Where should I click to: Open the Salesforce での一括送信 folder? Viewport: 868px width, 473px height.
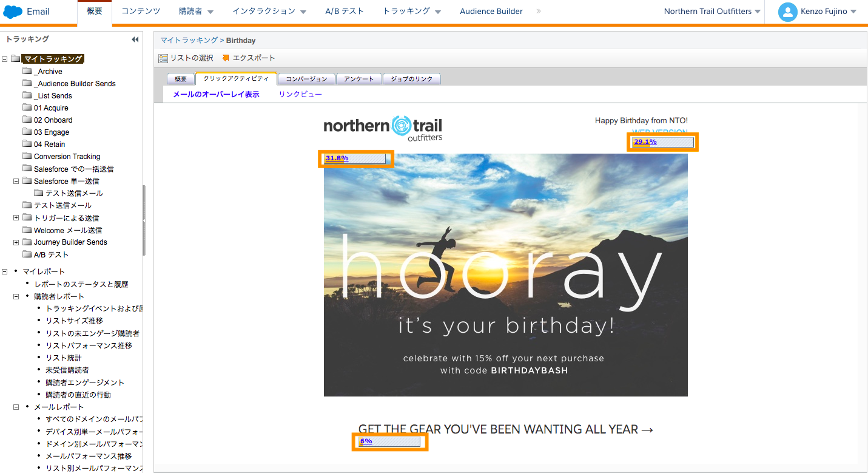73,169
